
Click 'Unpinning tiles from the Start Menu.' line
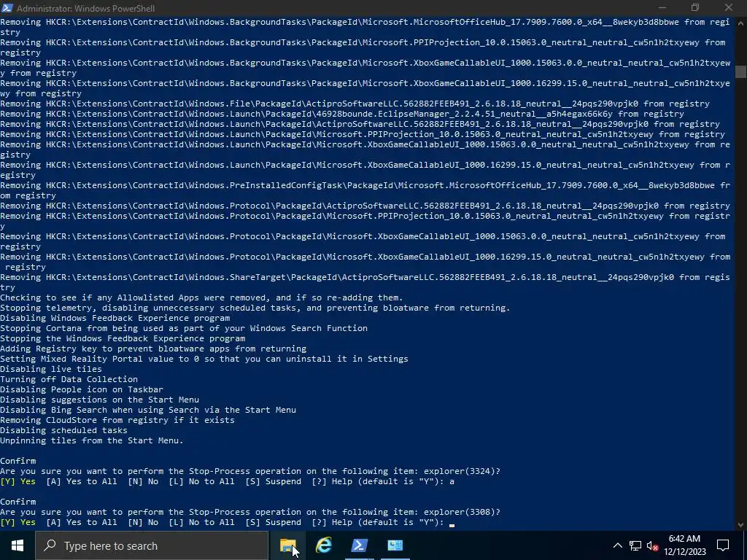click(x=91, y=440)
